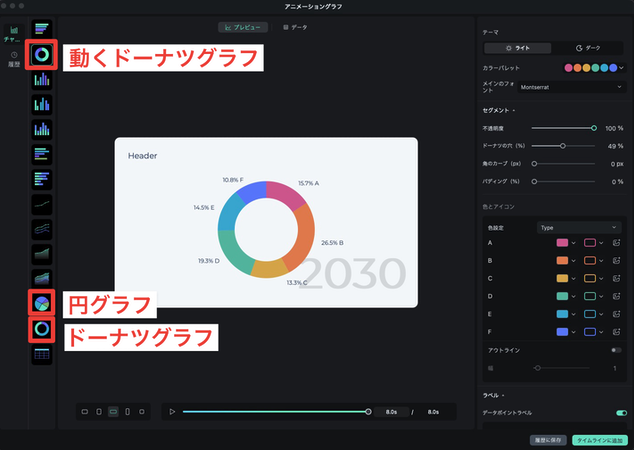Select the pie chart thumbnail
Viewport: 634px width, 450px height.
[42, 303]
